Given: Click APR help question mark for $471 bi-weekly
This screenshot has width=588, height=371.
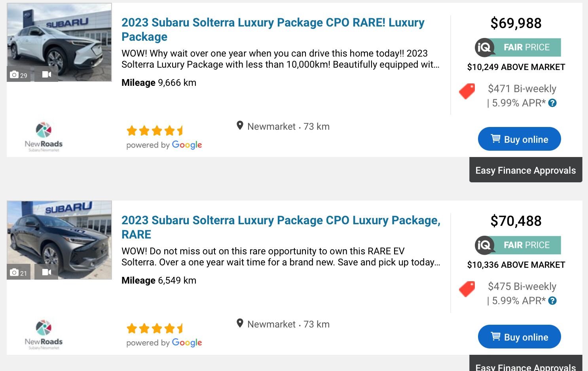Looking at the screenshot, I should pyautogui.click(x=553, y=103).
